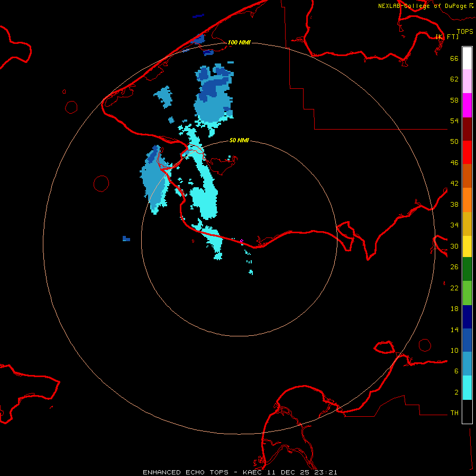Click the navy blue legend swatch
This screenshot has height=476, width=476.
(x=467, y=317)
